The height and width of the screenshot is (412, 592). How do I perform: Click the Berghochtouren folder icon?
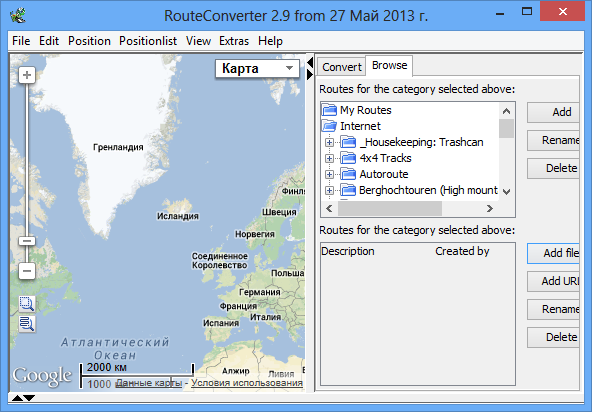click(348, 190)
